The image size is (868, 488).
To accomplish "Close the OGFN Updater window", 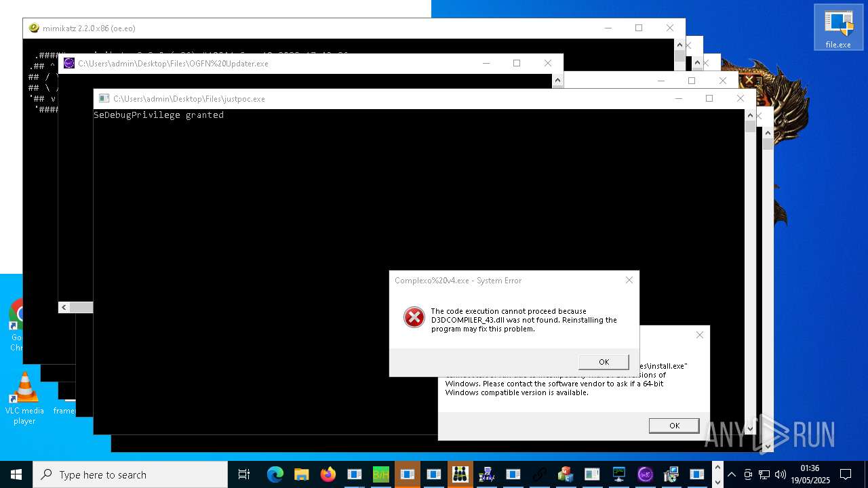I will click(548, 63).
